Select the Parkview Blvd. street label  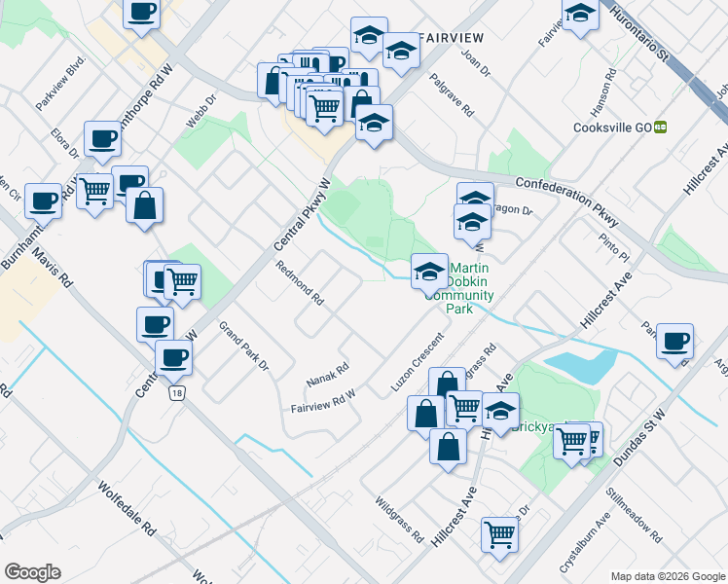(60, 83)
